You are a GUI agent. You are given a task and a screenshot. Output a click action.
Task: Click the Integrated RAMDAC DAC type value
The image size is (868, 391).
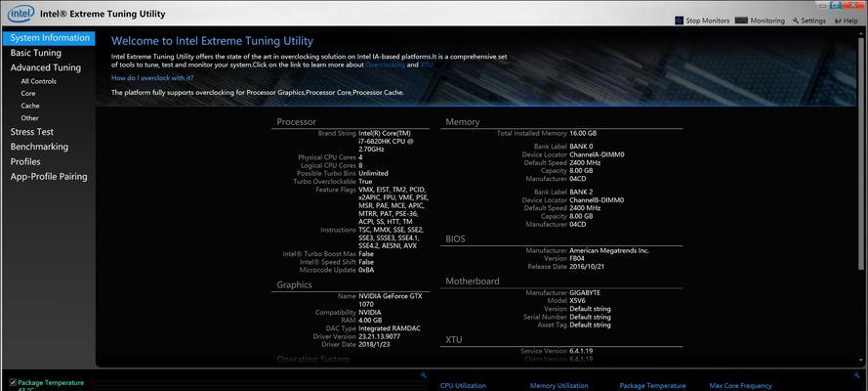pos(390,328)
